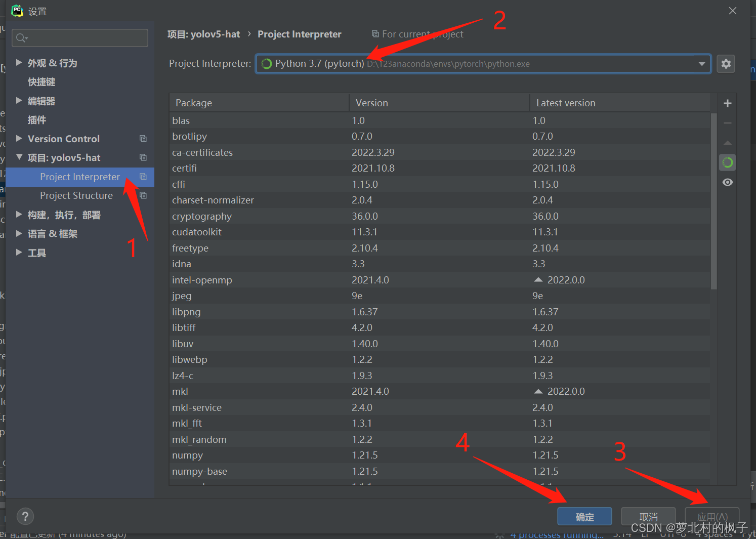The image size is (756, 539).
Task: Select the libuv package row
Action: pyautogui.click(x=440, y=344)
